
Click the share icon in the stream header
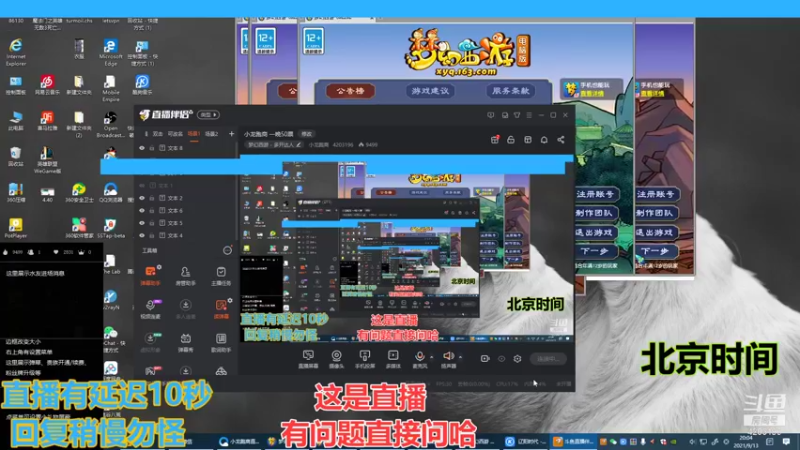pos(561,140)
